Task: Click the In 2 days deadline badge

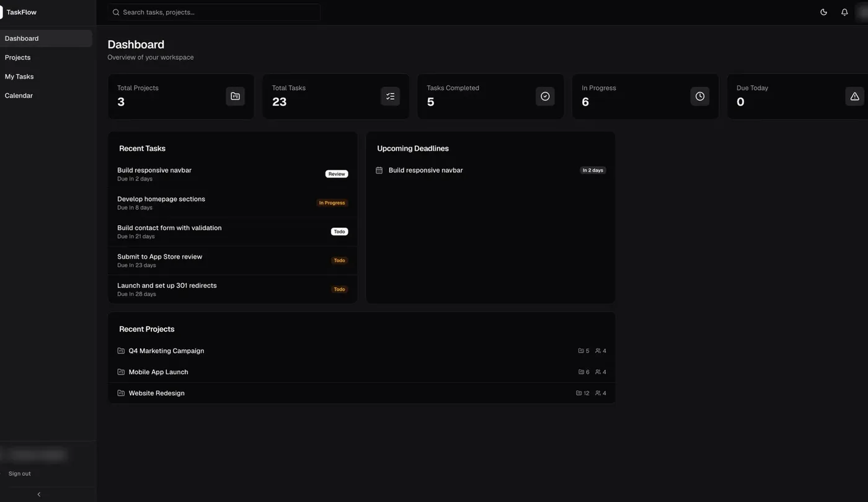Action: (x=593, y=170)
